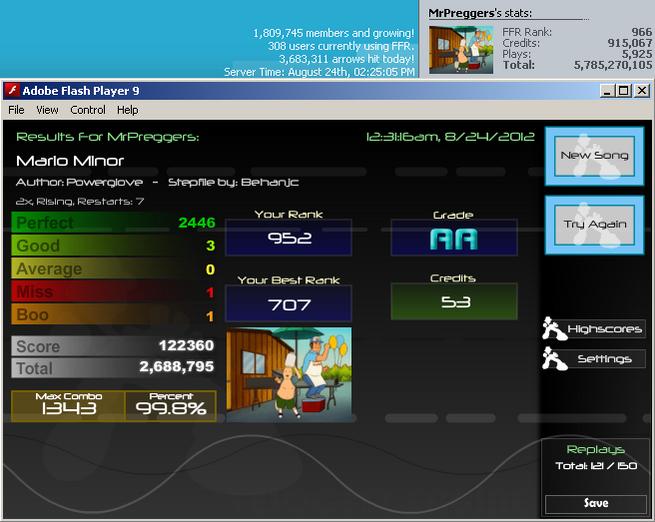Image resolution: width=655 pixels, height=522 pixels.
Task: Open the Control menu
Action: pyautogui.click(x=88, y=110)
